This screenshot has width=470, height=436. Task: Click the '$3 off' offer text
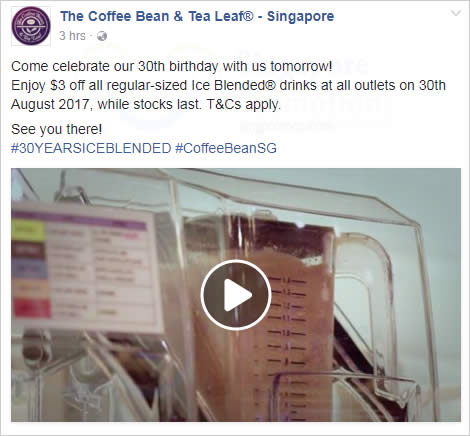pyautogui.click(x=67, y=86)
